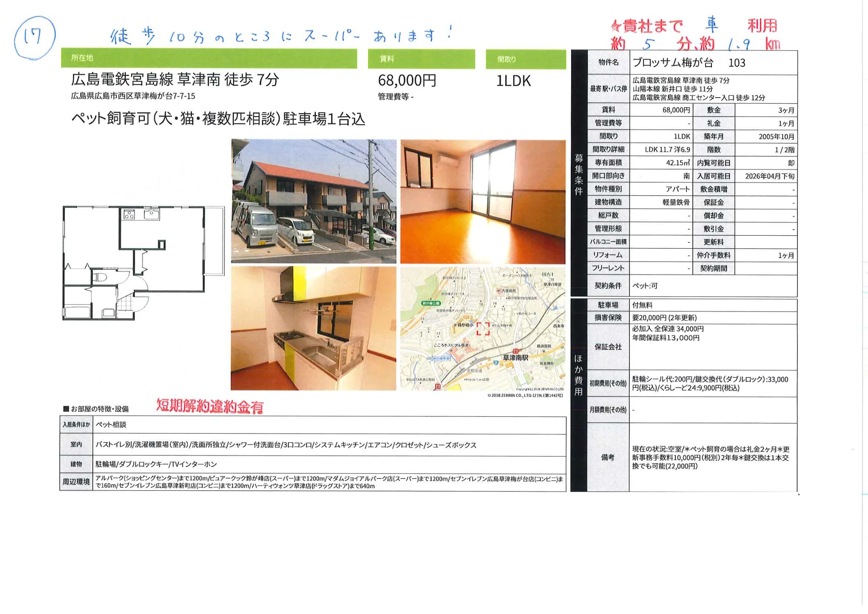
Task: Click the 草津南駅 station label on map
Action: [x=515, y=358]
